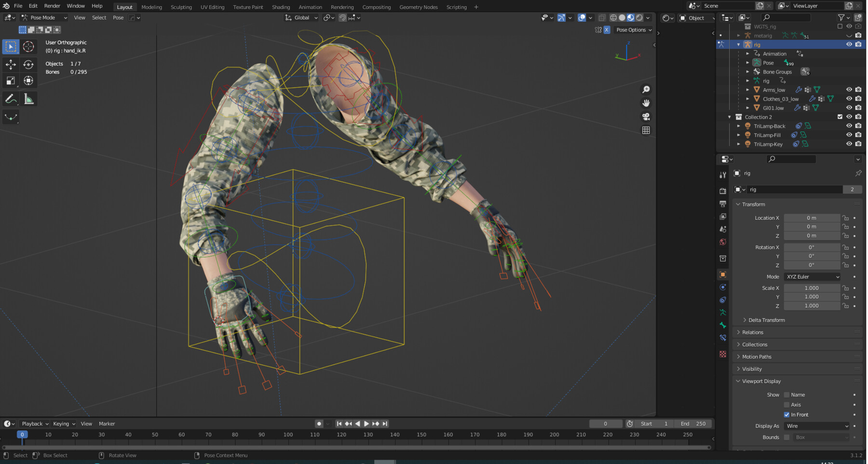The image size is (868, 464).
Task: Expand the Delta Transform section
Action: tap(766, 320)
